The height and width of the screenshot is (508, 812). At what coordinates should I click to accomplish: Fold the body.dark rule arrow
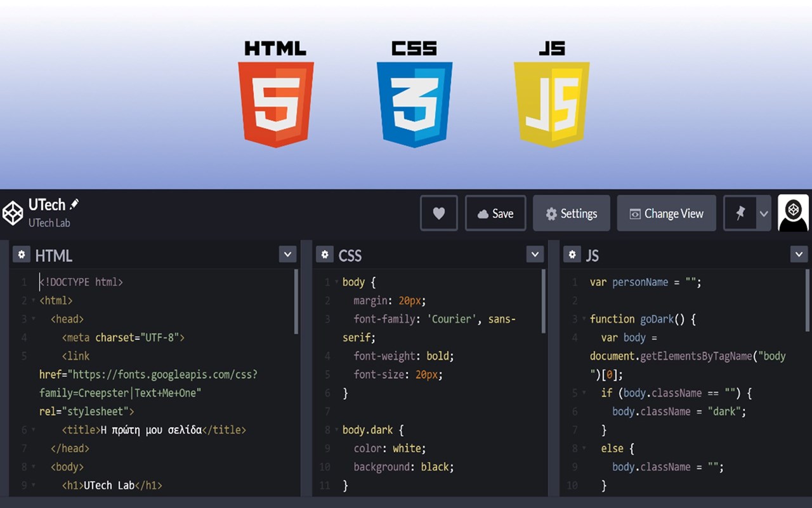pos(336,430)
